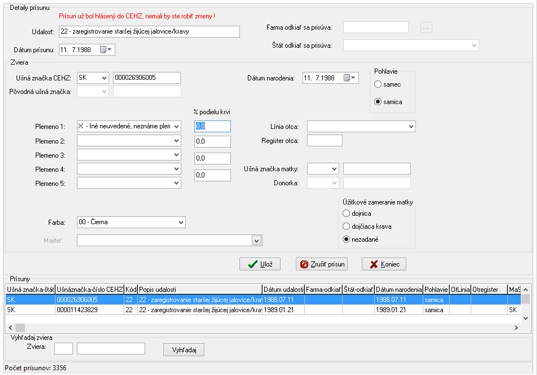The width and height of the screenshot is (537, 375).
Task: Click the Dátum udalosti column header
Action: [x=283, y=290]
